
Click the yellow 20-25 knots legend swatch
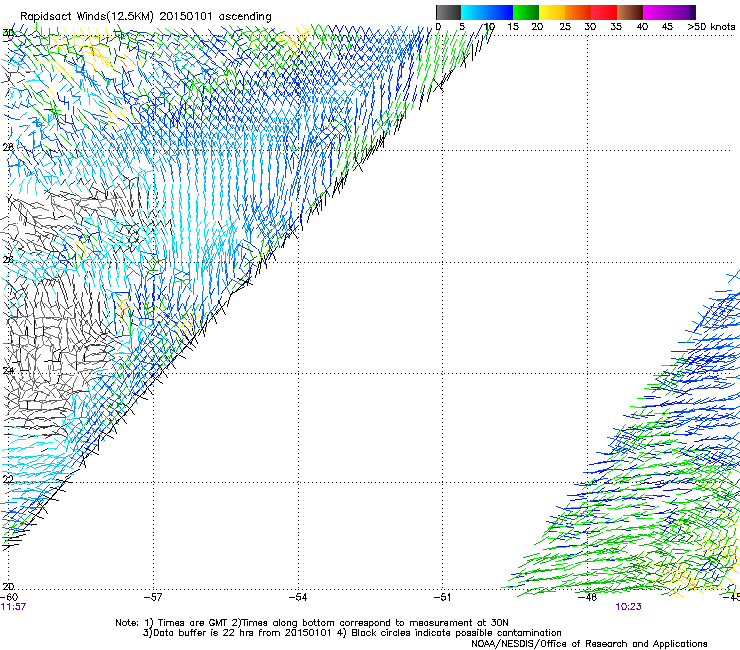coord(552,12)
